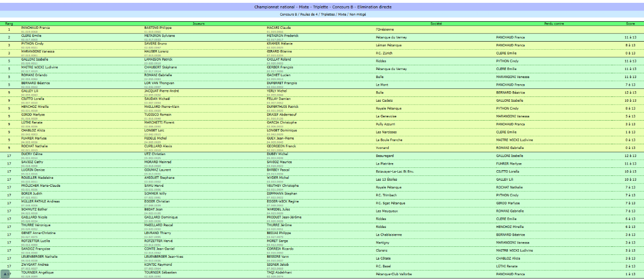Click the '2 à 13' score
644x279 pixels.
pyautogui.click(x=630, y=266)
